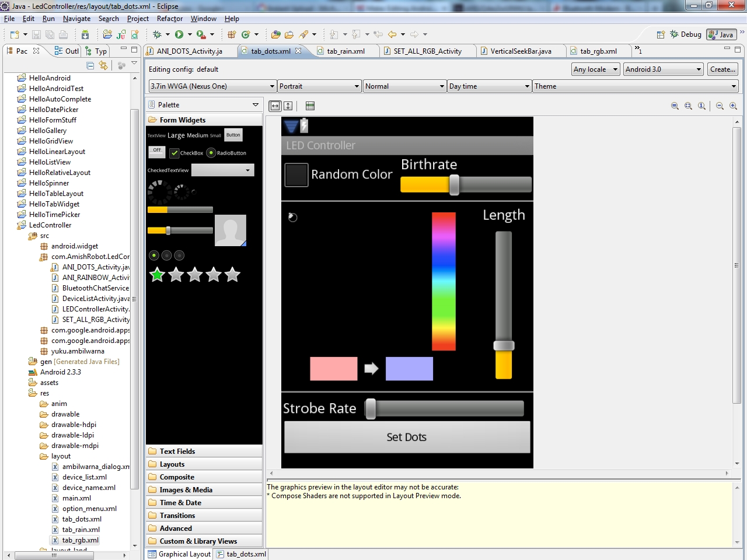The height and width of the screenshot is (560, 747).
Task: Click the Search flashlight icon
Action: (303, 34)
